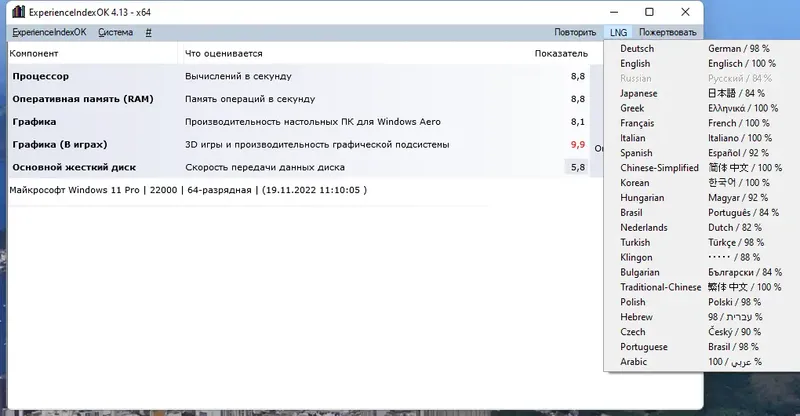
Task: Open the ExperienceIndexOK menu
Action: (49, 32)
